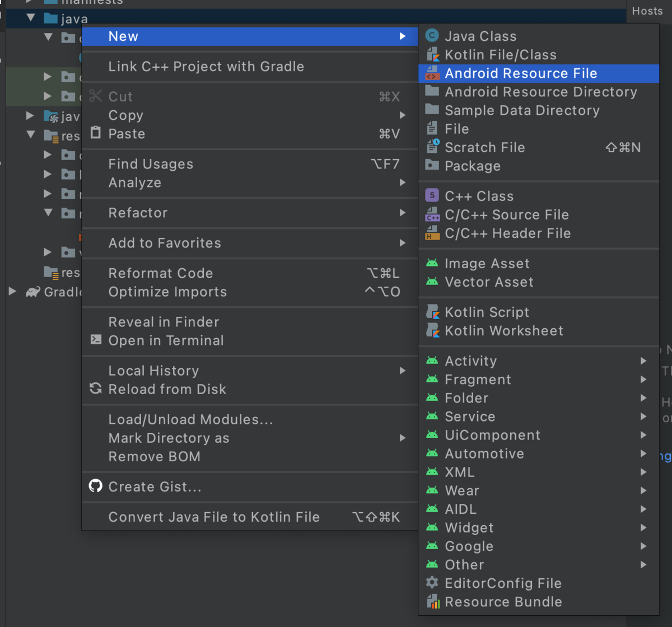Open the Activity submenu arrow
The width and height of the screenshot is (672, 627).
[x=643, y=361]
